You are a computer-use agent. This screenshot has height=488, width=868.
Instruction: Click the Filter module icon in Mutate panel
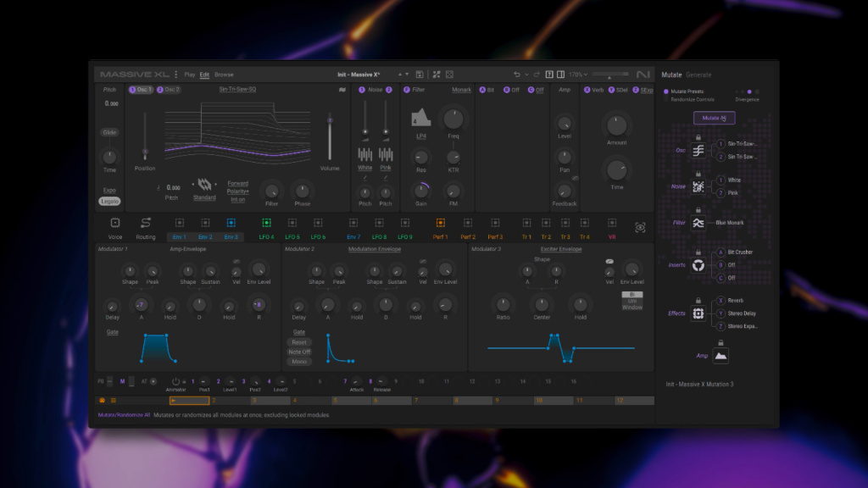(x=698, y=223)
